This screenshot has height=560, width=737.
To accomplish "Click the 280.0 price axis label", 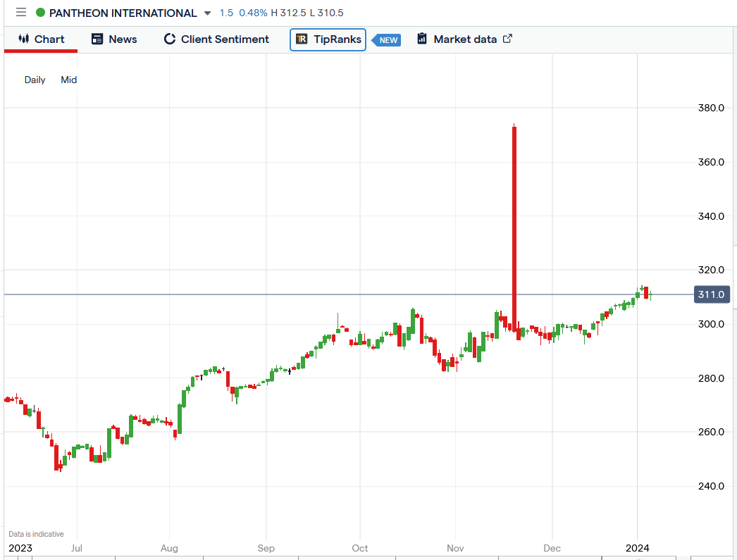I will pyautogui.click(x=711, y=378).
